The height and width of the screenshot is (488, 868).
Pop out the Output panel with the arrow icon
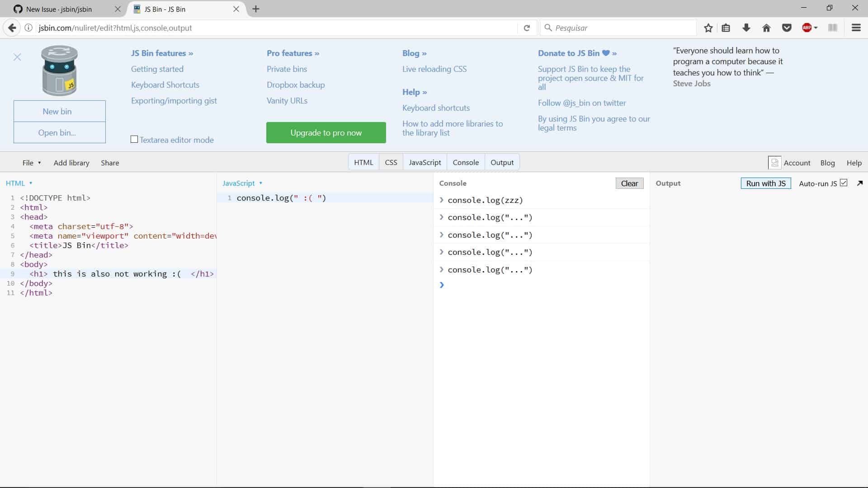(x=860, y=183)
